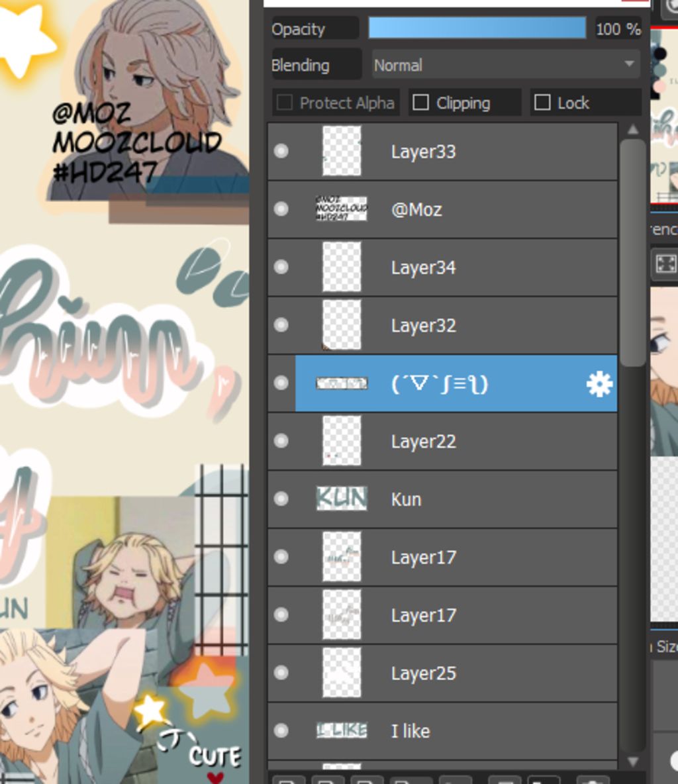Viewport: 678px width, 784px height.
Task: Select the Layer22 thumbnail
Action: click(x=342, y=441)
